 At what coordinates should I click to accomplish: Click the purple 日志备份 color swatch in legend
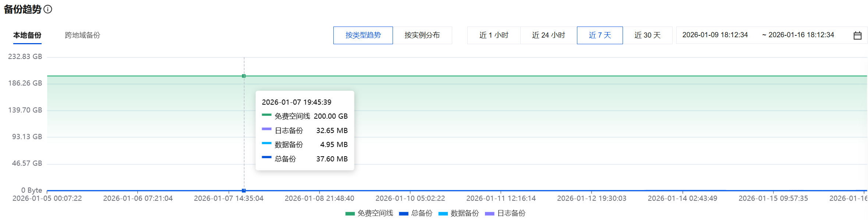tap(489, 214)
